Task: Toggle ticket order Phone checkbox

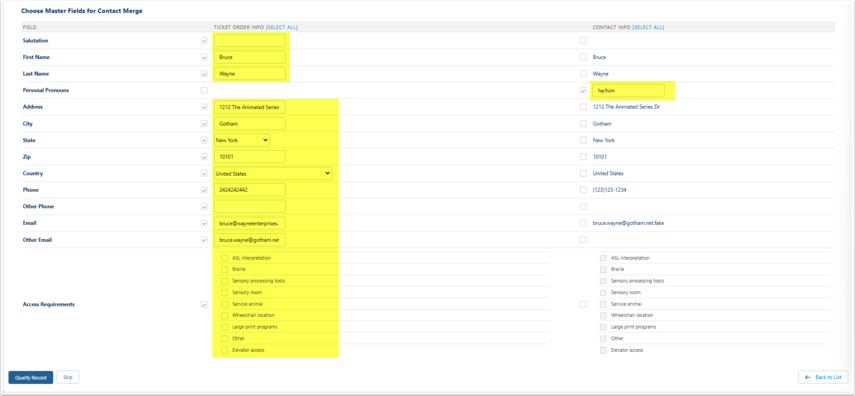Action: point(204,190)
